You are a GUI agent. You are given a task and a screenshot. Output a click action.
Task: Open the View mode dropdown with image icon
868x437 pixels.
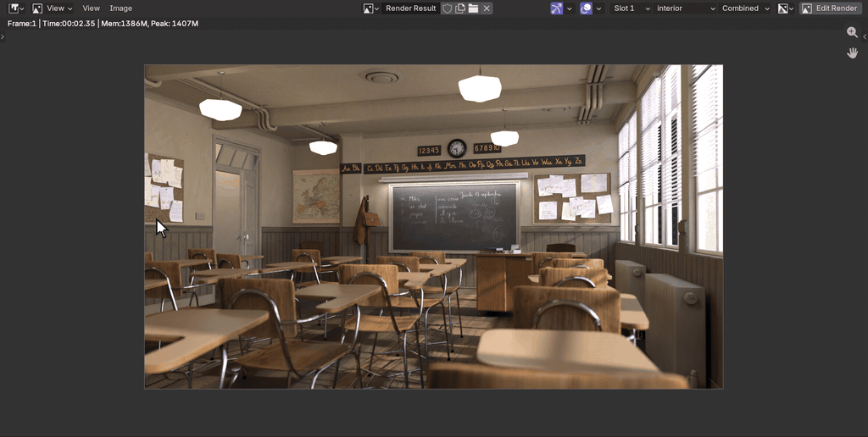pos(53,8)
